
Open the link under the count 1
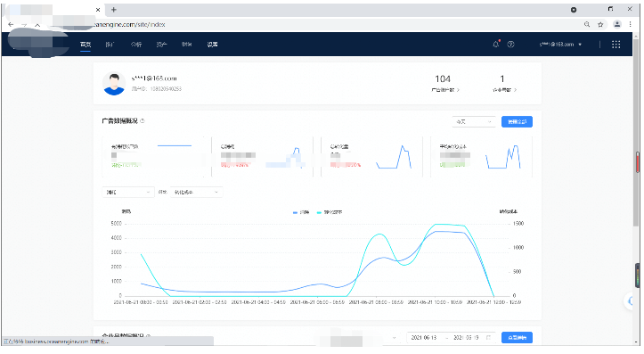coord(504,90)
